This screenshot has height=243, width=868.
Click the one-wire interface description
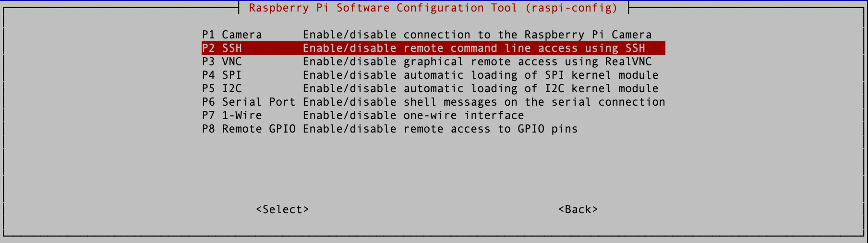click(x=413, y=116)
